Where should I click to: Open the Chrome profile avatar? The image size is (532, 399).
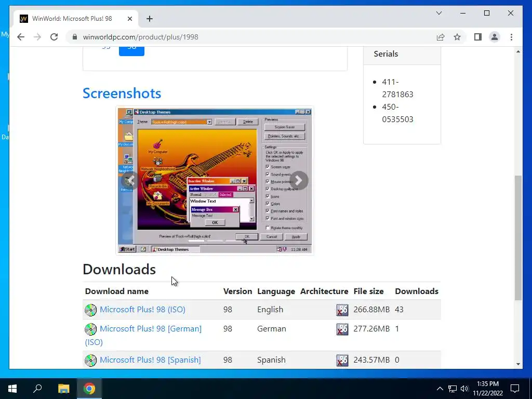click(495, 37)
